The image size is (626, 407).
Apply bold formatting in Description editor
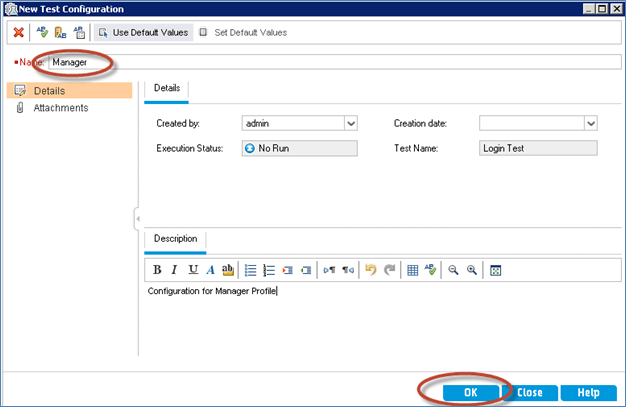(157, 270)
